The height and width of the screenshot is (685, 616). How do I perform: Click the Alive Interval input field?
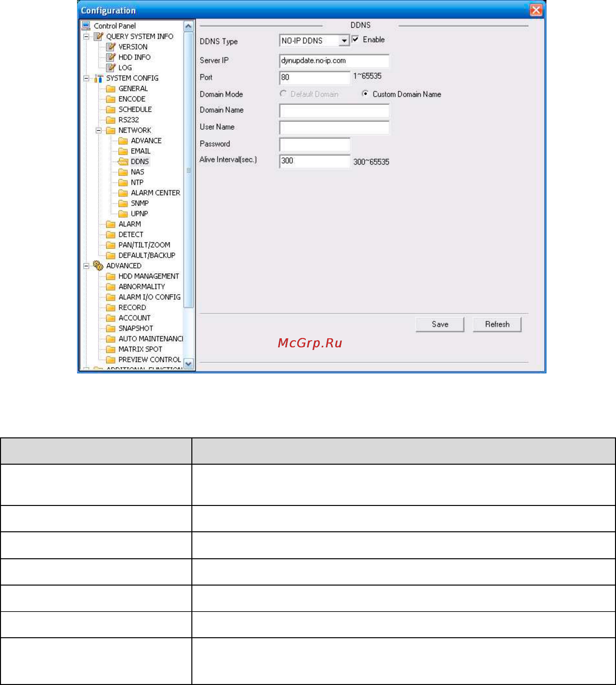coord(315,161)
